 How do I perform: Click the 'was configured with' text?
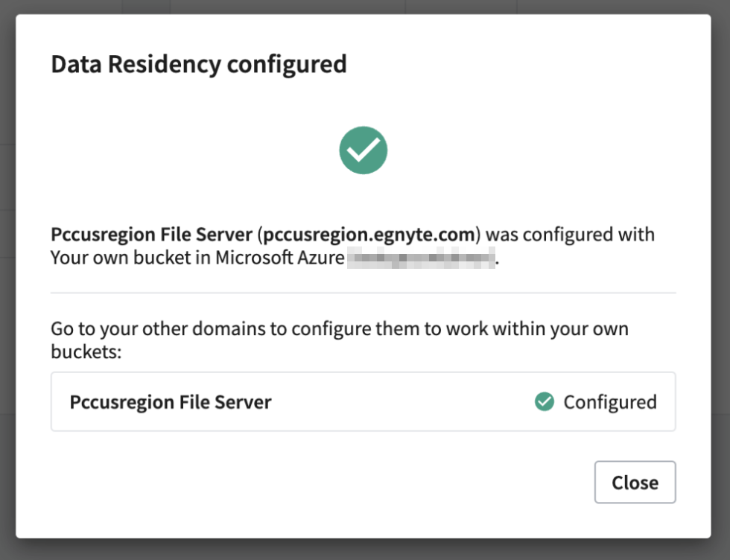(570, 235)
